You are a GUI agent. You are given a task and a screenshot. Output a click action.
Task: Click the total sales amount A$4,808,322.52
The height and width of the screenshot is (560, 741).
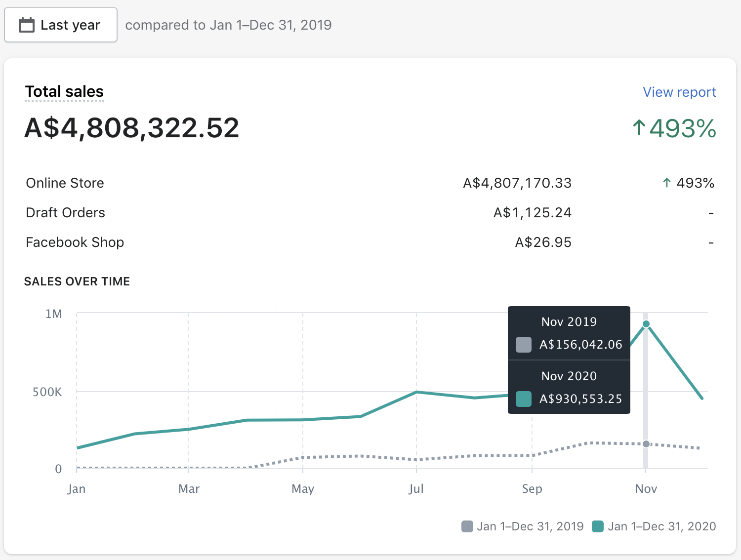(131, 128)
